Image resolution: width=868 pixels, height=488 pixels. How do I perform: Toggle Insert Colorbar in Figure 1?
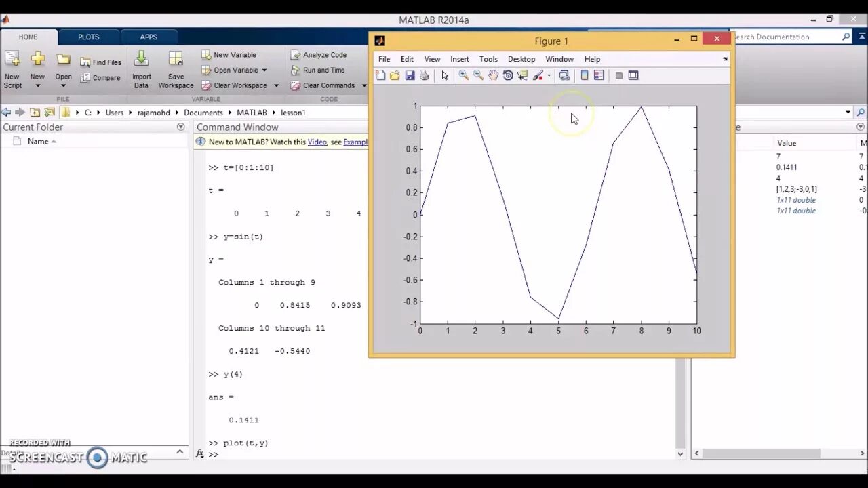tap(585, 75)
